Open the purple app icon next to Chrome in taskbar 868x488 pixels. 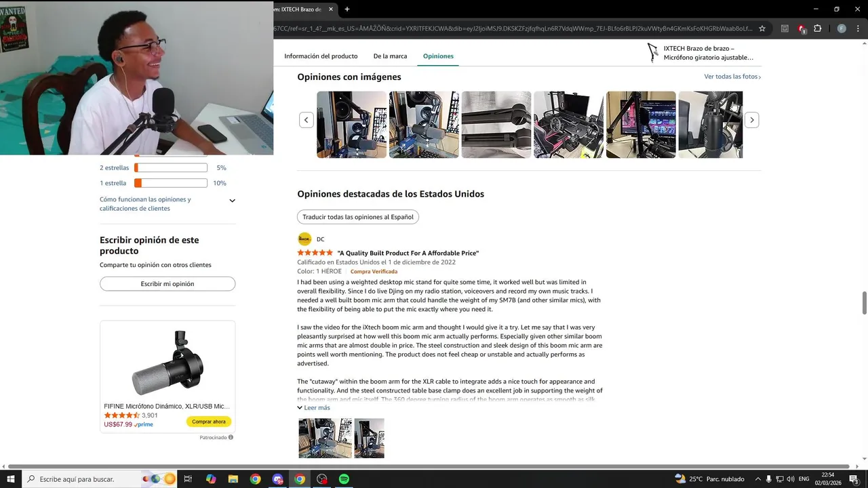[x=277, y=479]
